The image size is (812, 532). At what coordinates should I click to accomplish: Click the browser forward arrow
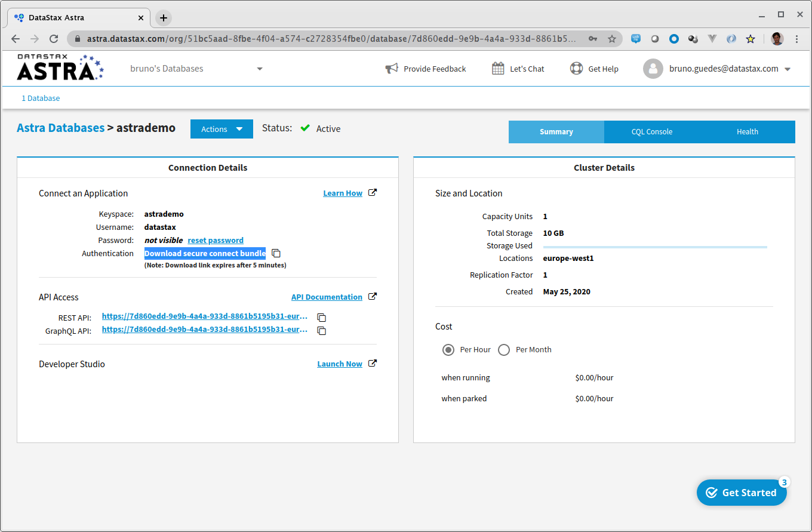[x=35, y=39]
